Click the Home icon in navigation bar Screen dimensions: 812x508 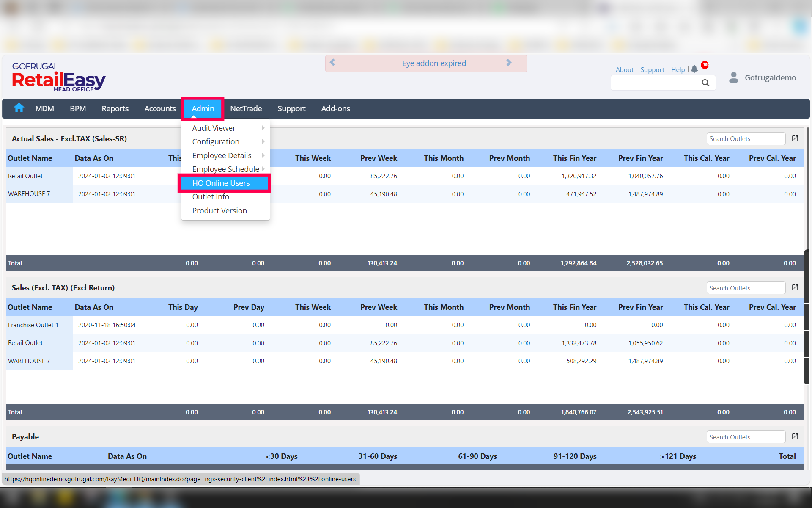point(19,108)
